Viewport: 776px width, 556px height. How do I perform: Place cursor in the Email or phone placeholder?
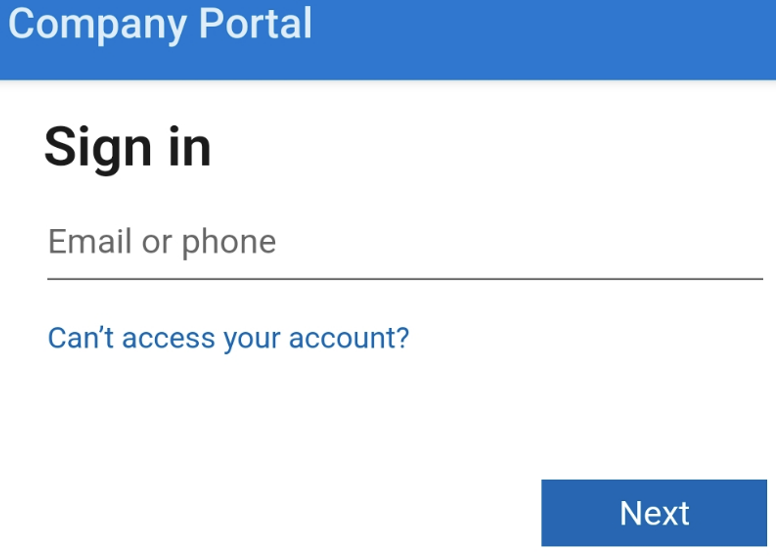click(x=162, y=242)
